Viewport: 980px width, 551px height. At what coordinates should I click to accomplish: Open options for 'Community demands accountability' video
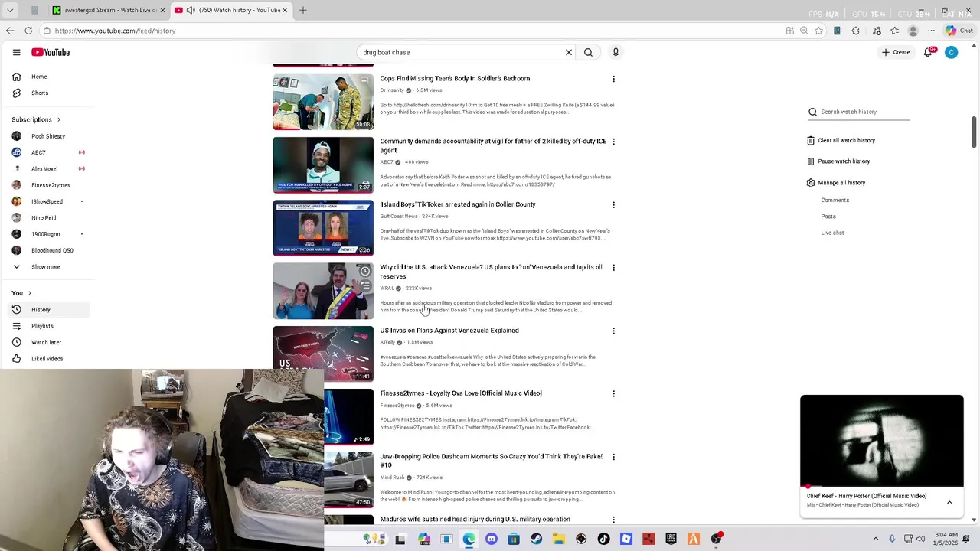613,142
